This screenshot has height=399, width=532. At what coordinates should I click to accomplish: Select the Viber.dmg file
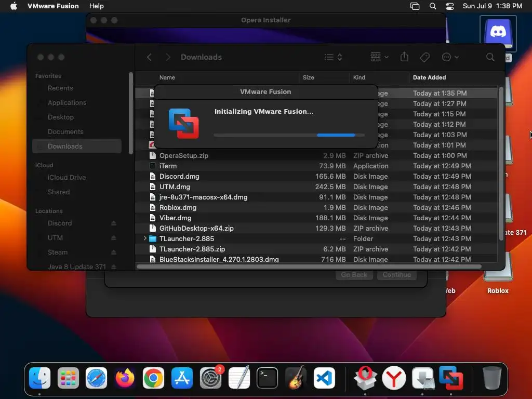point(316,218)
